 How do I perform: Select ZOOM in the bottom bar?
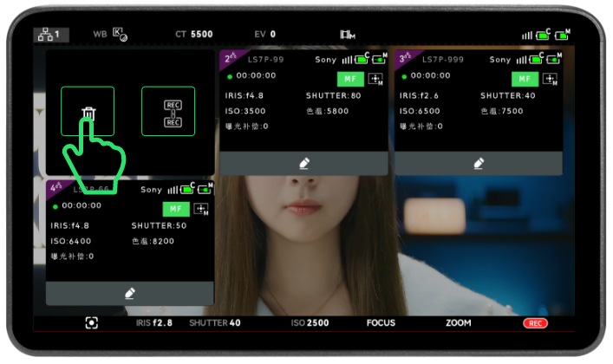click(459, 323)
